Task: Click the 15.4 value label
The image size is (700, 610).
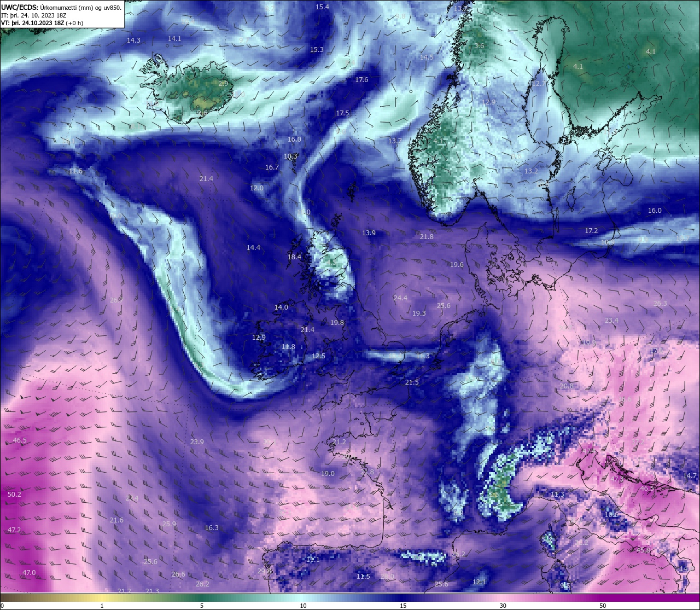Action: click(323, 7)
